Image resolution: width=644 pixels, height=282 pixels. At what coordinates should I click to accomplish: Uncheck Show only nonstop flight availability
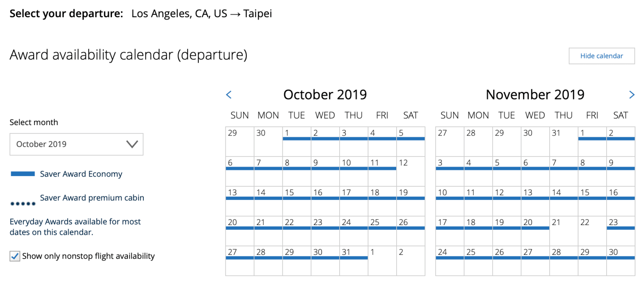[15, 256]
